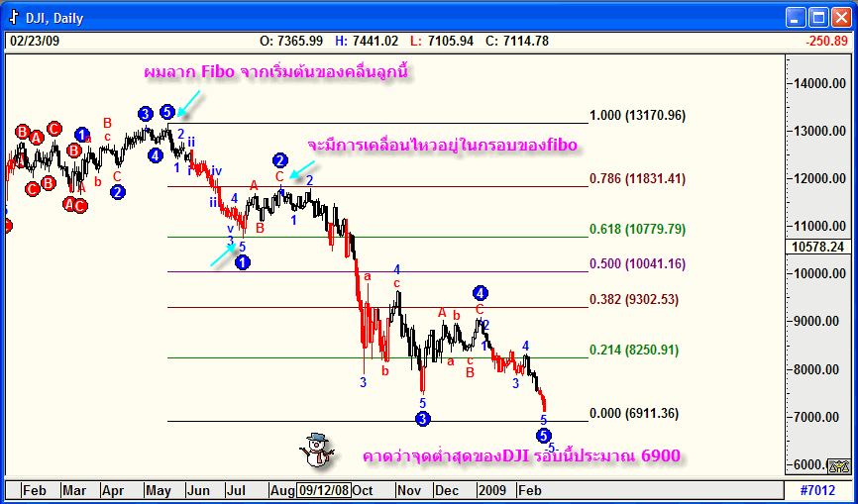Click the Oct label on time axis
Screen dimensions: 858x504
363,490
